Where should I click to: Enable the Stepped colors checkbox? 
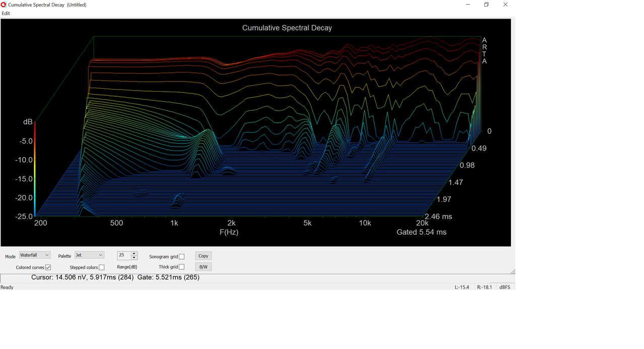tap(102, 267)
